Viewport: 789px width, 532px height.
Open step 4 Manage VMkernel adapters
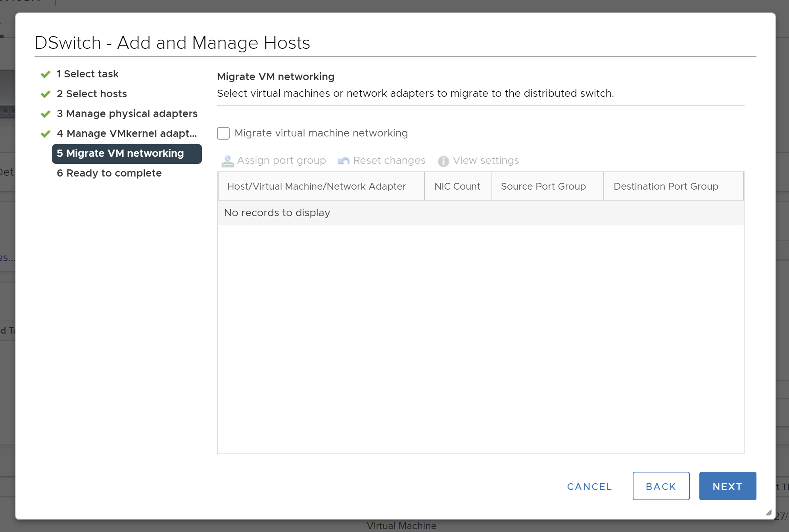pyautogui.click(x=127, y=134)
